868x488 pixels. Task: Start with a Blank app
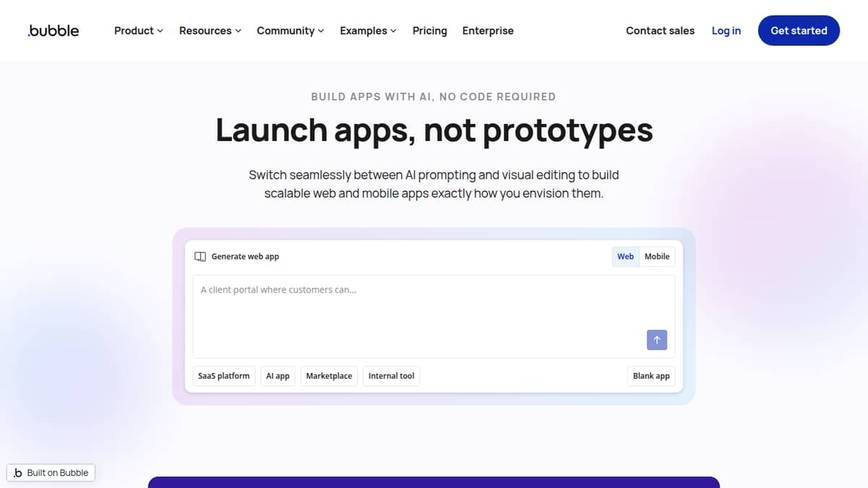point(651,376)
